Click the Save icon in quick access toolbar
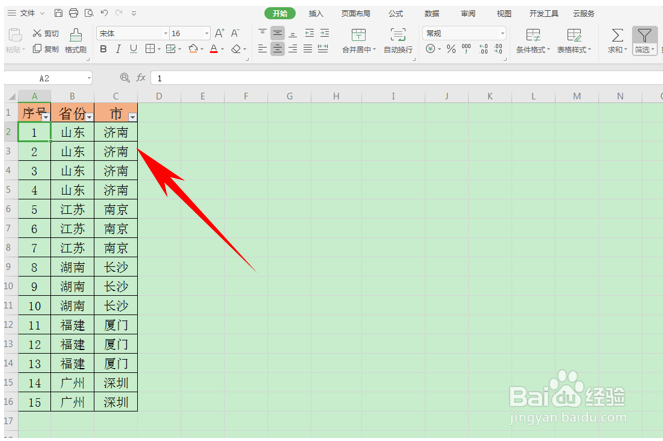Image resolution: width=663 pixels, height=441 pixels. [58, 14]
